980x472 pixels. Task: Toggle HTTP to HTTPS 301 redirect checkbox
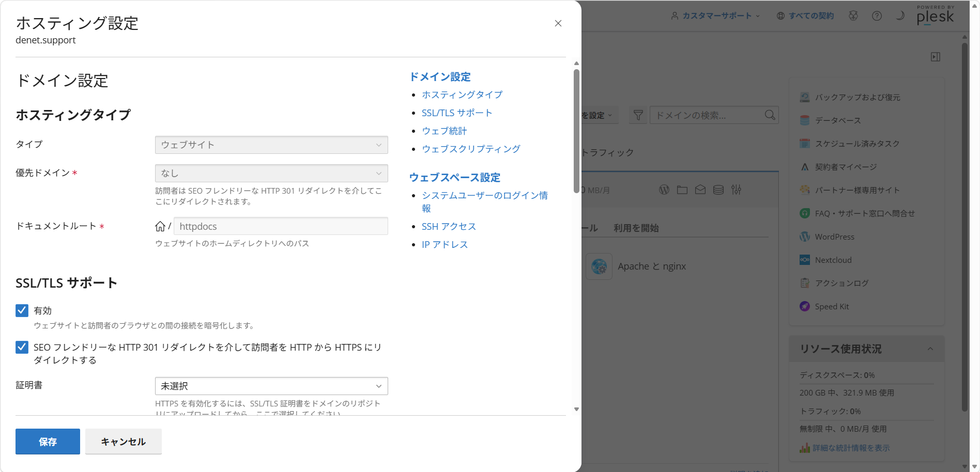click(22, 347)
